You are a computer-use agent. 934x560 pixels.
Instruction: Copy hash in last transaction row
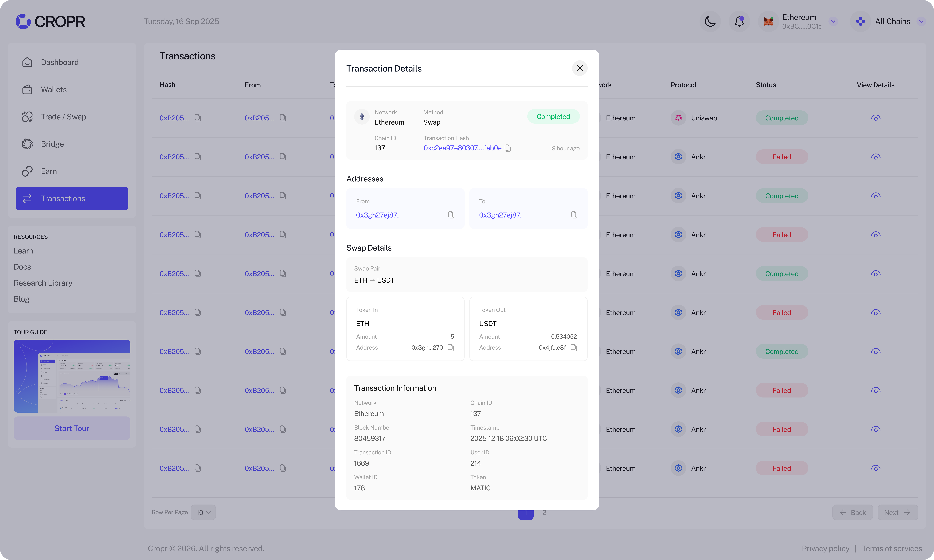(198, 468)
